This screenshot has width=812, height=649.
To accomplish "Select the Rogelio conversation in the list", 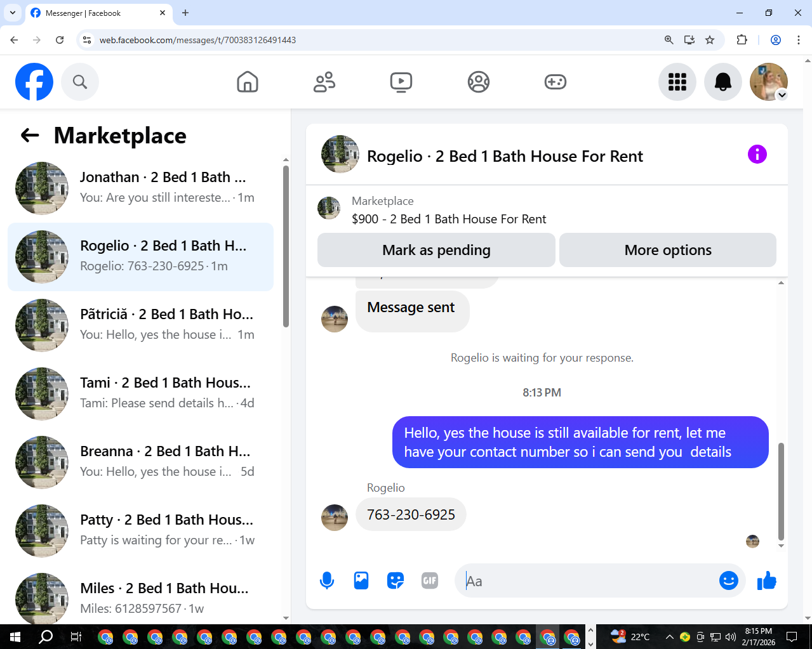I will tap(141, 257).
